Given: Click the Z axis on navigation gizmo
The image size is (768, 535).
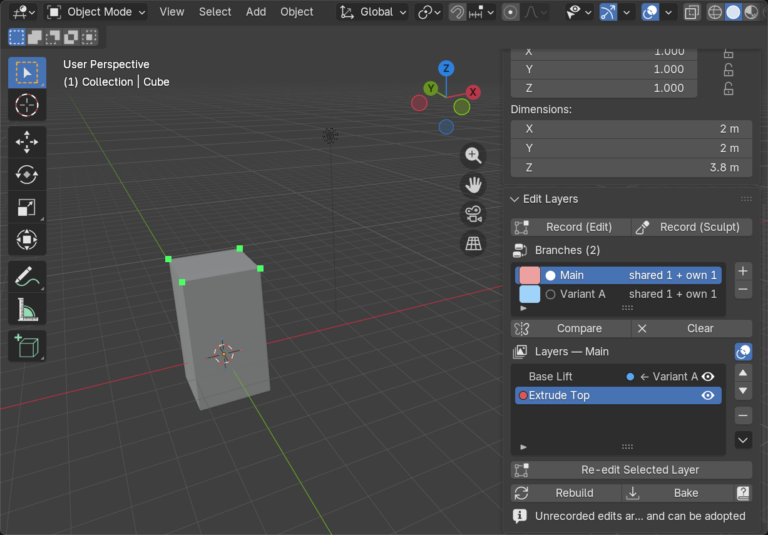Looking at the screenshot, I should (x=446, y=68).
